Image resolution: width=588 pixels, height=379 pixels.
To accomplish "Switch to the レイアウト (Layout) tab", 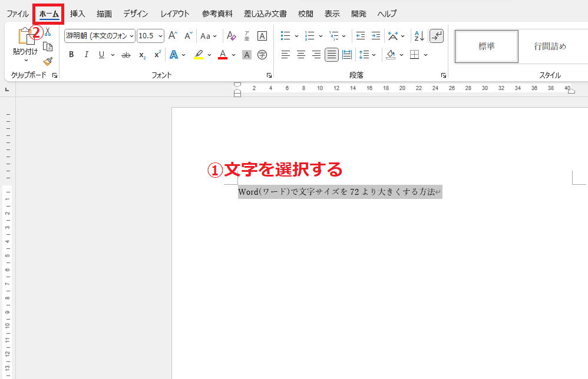I will pos(175,14).
